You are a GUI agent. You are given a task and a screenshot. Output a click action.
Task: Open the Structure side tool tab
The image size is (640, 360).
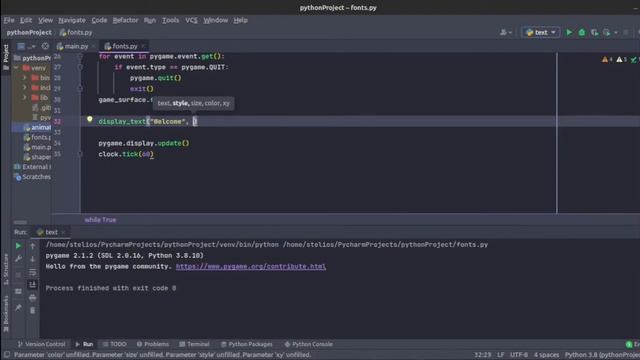coord(6,269)
